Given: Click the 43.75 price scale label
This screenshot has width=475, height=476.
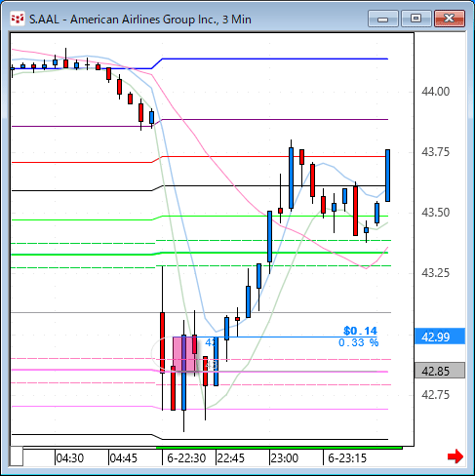Looking at the screenshot, I should pos(435,152).
